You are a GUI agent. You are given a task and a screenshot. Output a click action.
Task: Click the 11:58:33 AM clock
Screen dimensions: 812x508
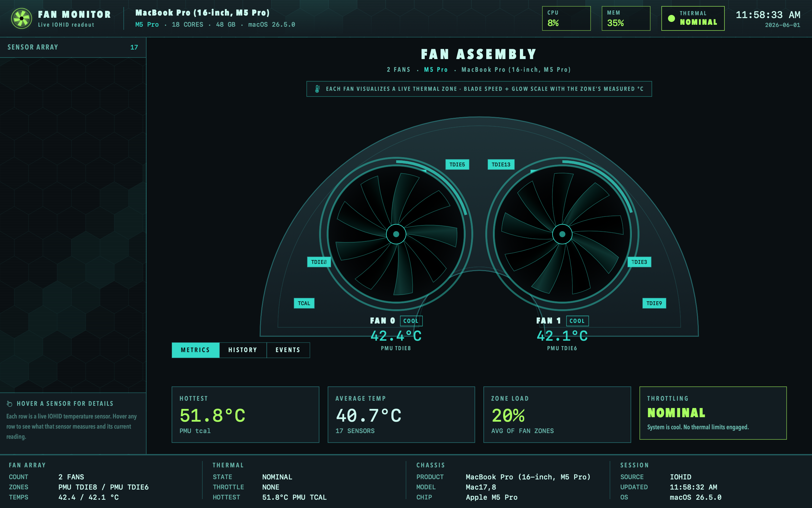click(768, 15)
